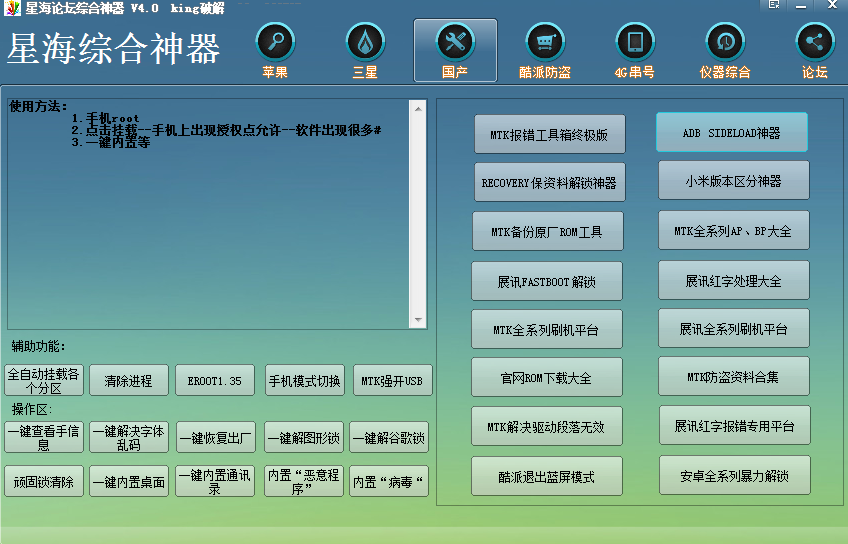Open 展讯全系列刷机平台
The image size is (848, 544).
[x=733, y=328]
